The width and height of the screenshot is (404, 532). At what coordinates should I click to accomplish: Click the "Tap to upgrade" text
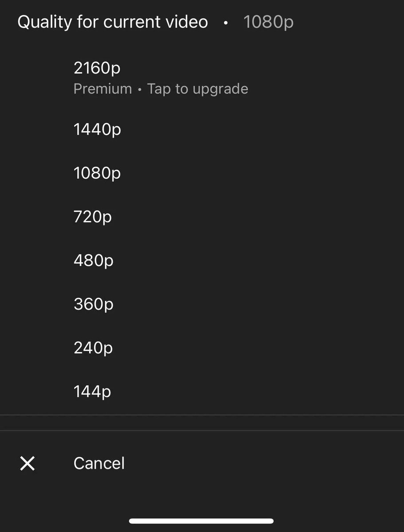pyautogui.click(x=198, y=89)
